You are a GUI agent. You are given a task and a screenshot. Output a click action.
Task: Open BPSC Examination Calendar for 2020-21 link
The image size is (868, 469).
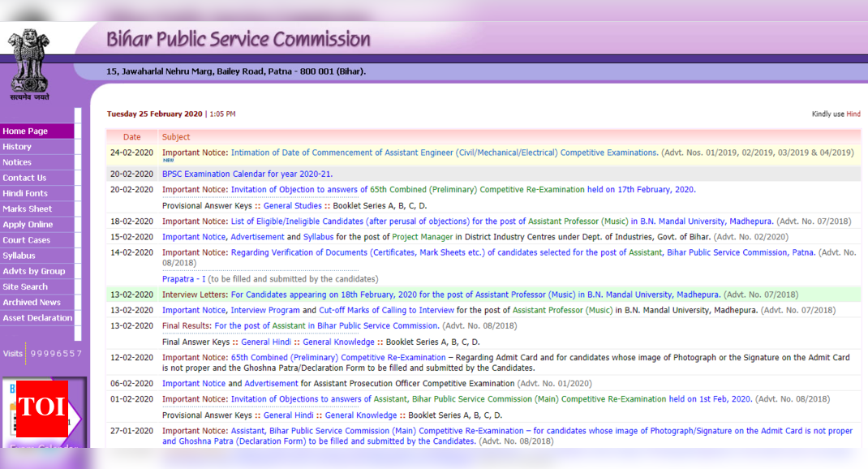pos(247,174)
